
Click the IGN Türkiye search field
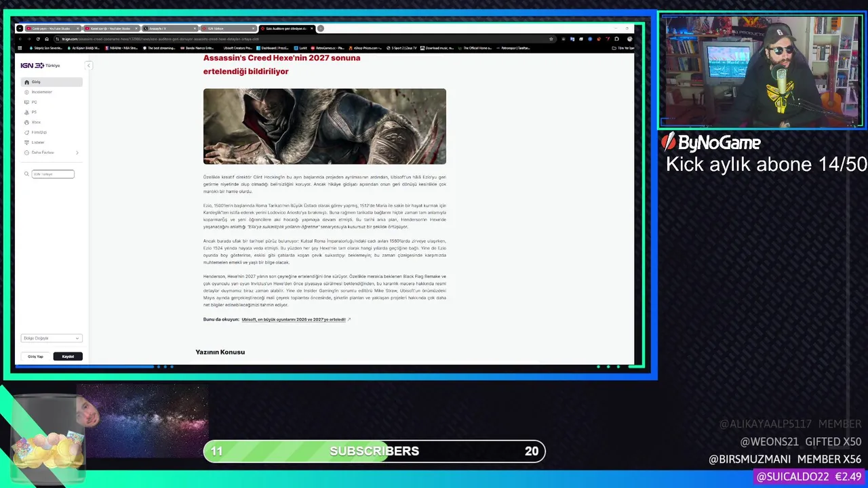(53, 174)
